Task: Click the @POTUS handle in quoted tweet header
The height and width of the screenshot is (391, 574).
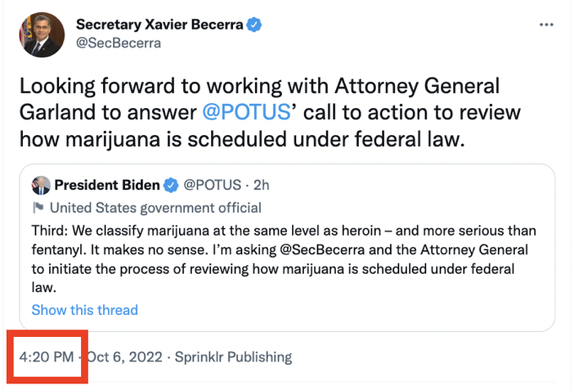Action: pyautogui.click(x=212, y=185)
